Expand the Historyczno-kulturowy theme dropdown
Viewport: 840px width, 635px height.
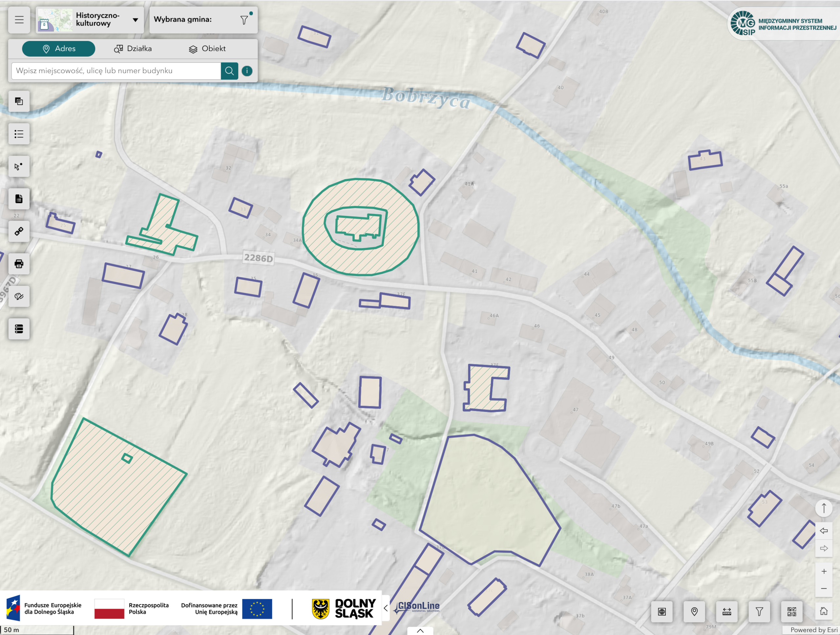[x=135, y=20]
